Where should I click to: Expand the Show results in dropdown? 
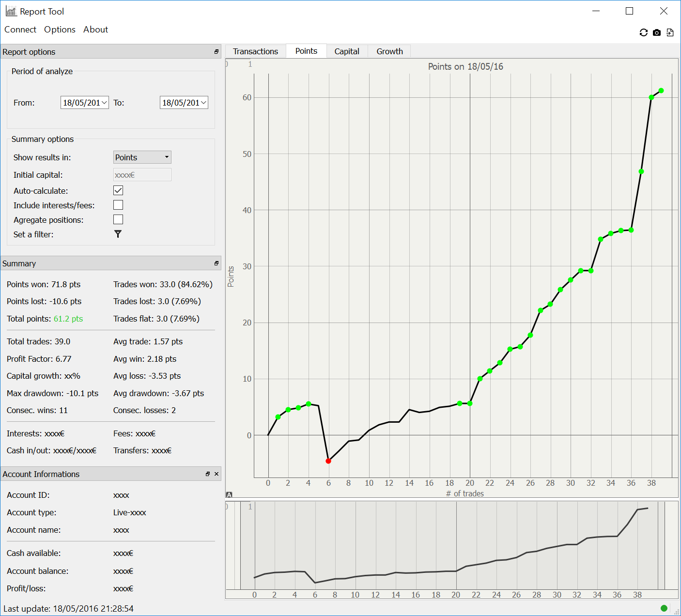[x=142, y=157]
